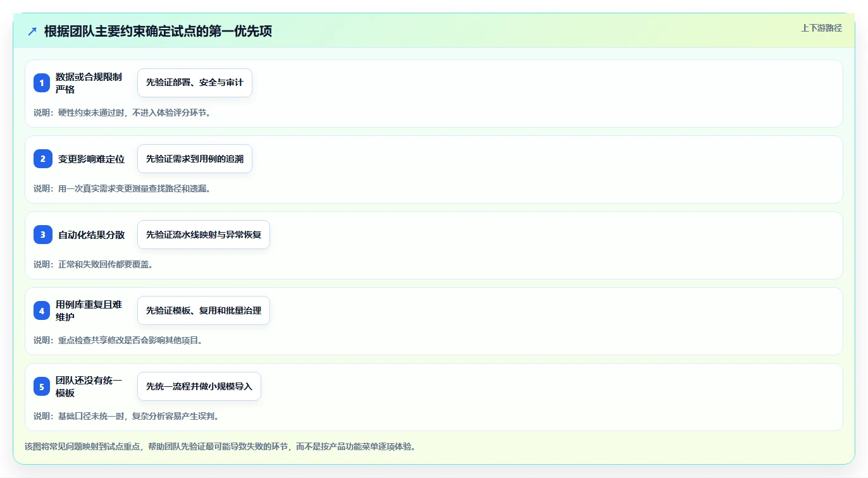
Task: Click the heading 根据团队主要约束确定试点的第一优先项
Action: click(x=158, y=31)
